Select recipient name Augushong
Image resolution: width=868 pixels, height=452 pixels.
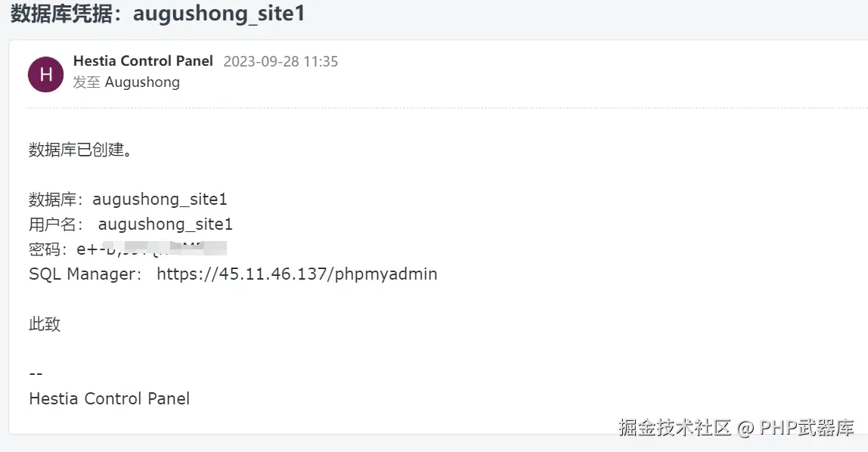[x=142, y=82]
